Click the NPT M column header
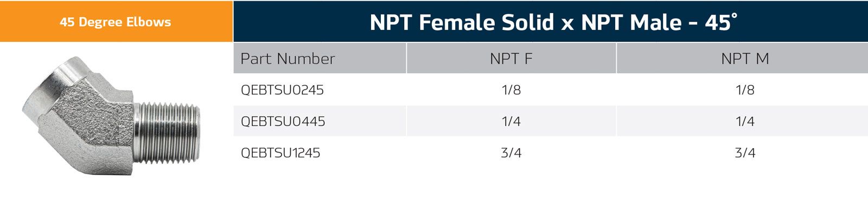The image size is (868, 198). [x=745, y=59]
